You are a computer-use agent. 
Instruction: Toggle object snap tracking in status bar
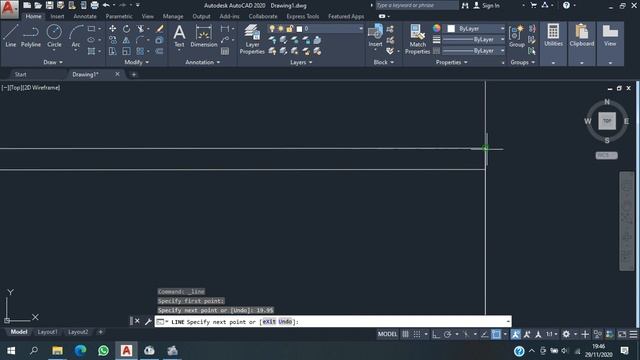point(484,334)
